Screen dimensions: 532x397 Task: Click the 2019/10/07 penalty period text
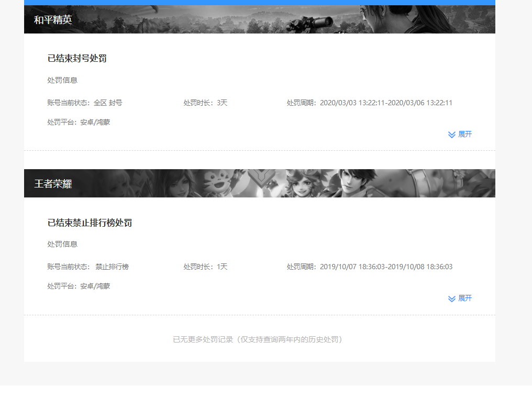pyautogui.click(x=370, y=267)
